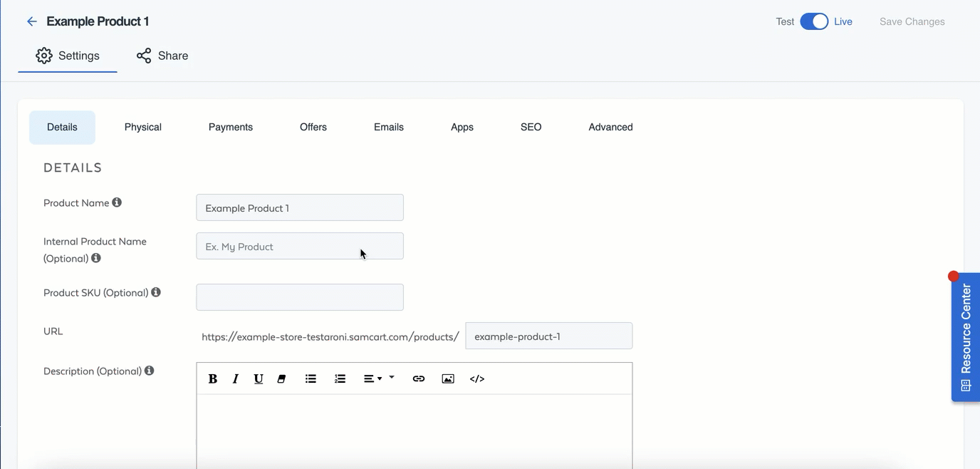Click info icon next to Product Name

pyautogui.click(x=117, y=202)
